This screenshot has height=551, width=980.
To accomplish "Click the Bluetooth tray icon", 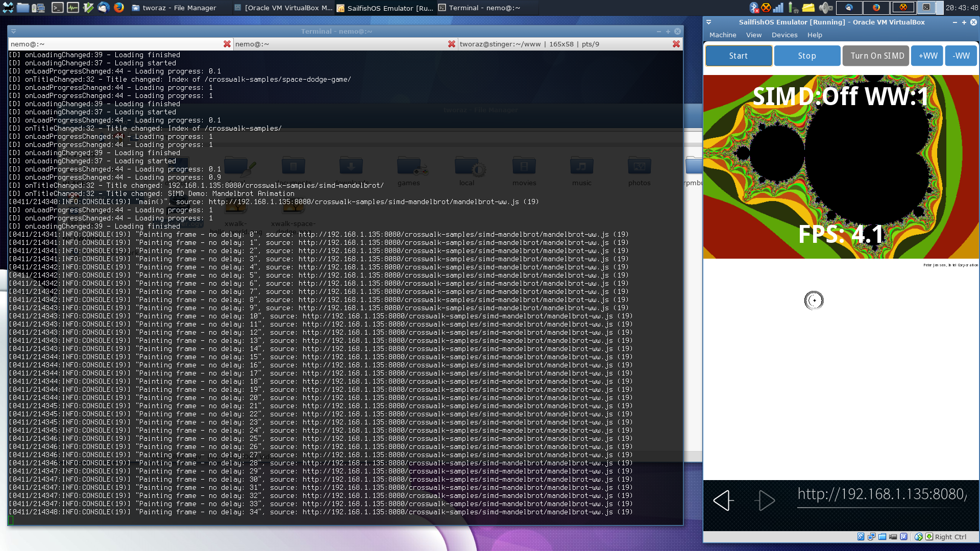I will (x=754, y=8).
